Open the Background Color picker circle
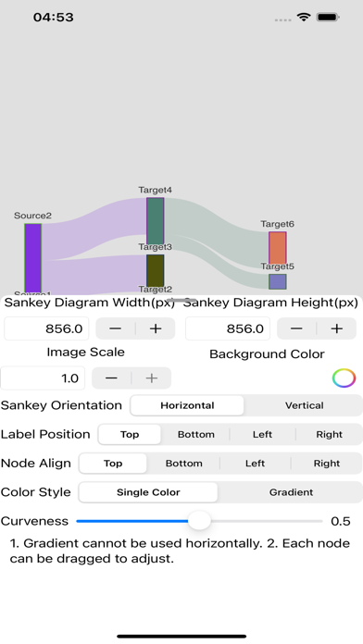 point(344,378)
